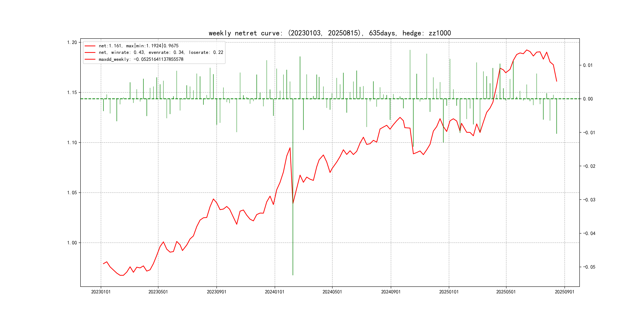Click the winrate evenrate loserate legend entry
The image size is (644, 322).
point(161,52)
